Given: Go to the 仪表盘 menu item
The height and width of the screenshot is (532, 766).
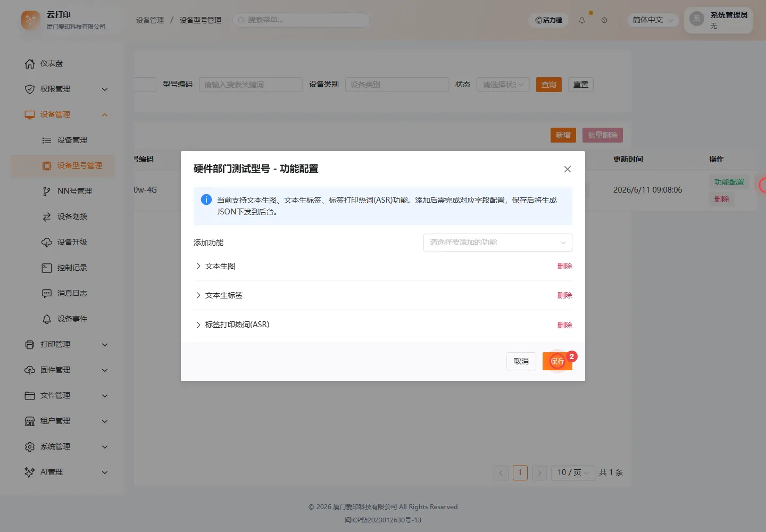Looking at the screenshot, I should 64,64.
